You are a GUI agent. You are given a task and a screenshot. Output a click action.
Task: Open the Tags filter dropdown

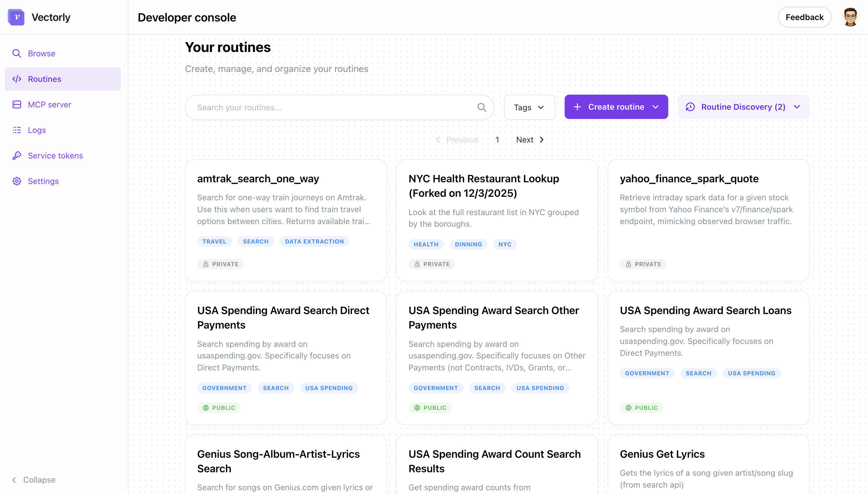point(529,107)
